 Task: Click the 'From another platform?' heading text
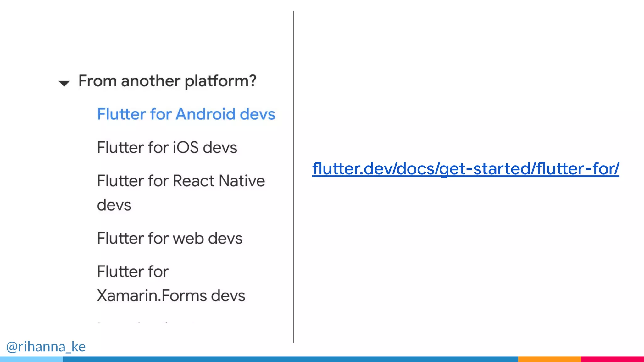[167, 81]
